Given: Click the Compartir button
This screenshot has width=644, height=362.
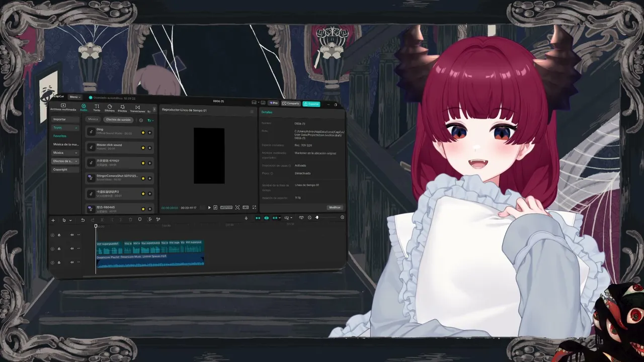Looking at the screenshot, I should point(291,103).
